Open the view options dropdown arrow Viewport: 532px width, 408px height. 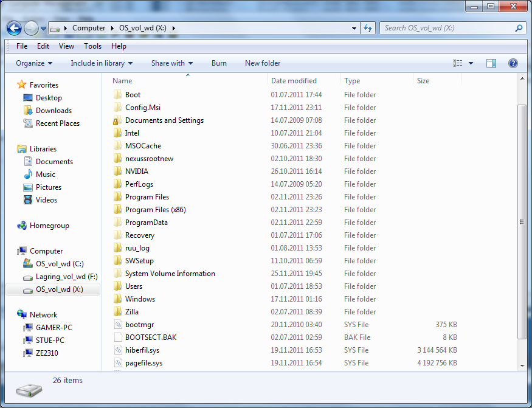pos(471,63)
